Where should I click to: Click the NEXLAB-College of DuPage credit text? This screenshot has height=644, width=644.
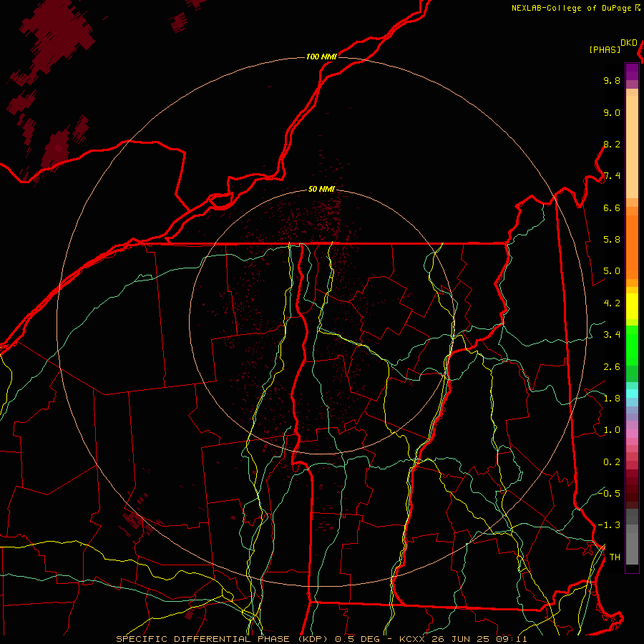(571, 8)
